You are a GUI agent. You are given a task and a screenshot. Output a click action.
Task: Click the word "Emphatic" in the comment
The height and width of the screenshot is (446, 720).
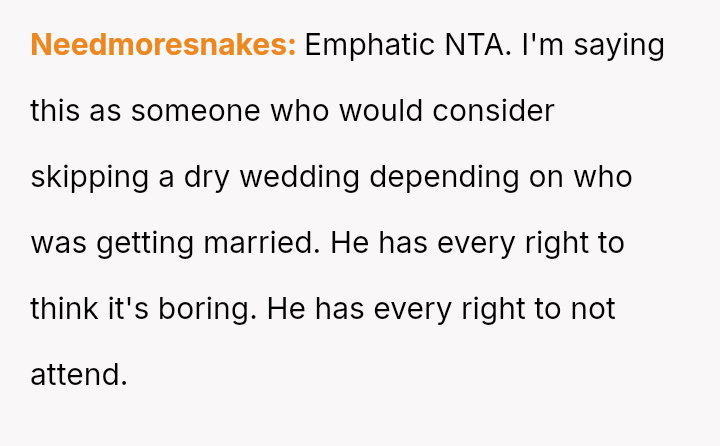pyautogui.click(x=370, y=45)
